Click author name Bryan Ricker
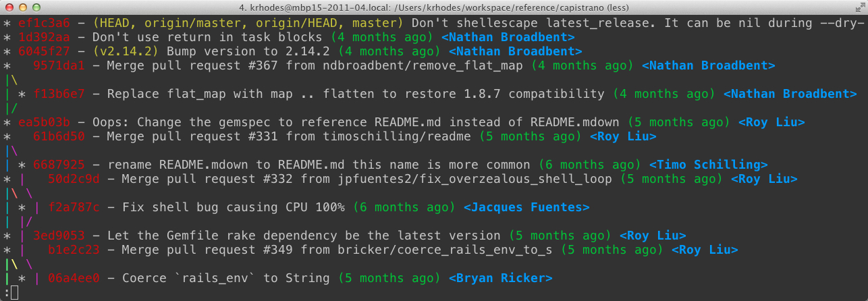 [500, 278]
